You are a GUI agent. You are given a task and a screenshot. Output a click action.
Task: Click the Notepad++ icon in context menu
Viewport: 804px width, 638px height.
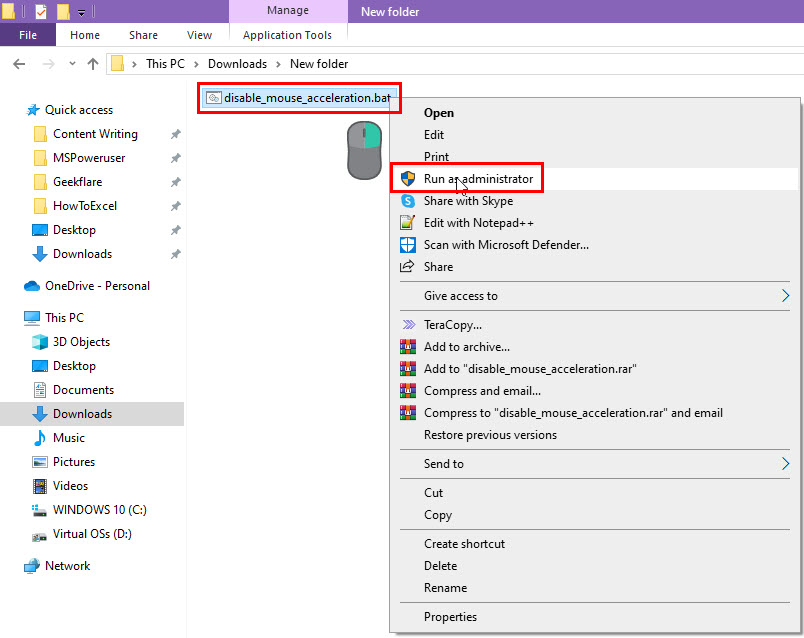point(407,223)
